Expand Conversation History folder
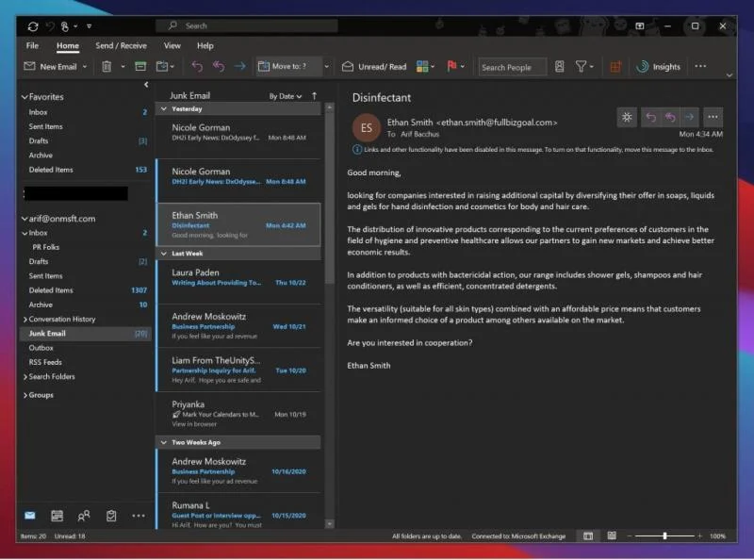Viewport: 754px width, 560px height. pos(25,319)
